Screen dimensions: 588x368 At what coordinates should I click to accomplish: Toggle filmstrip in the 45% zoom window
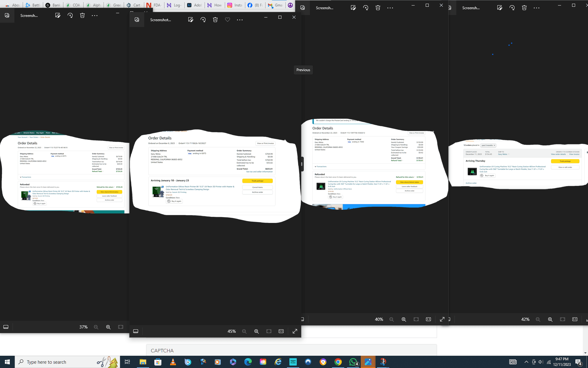136,331
